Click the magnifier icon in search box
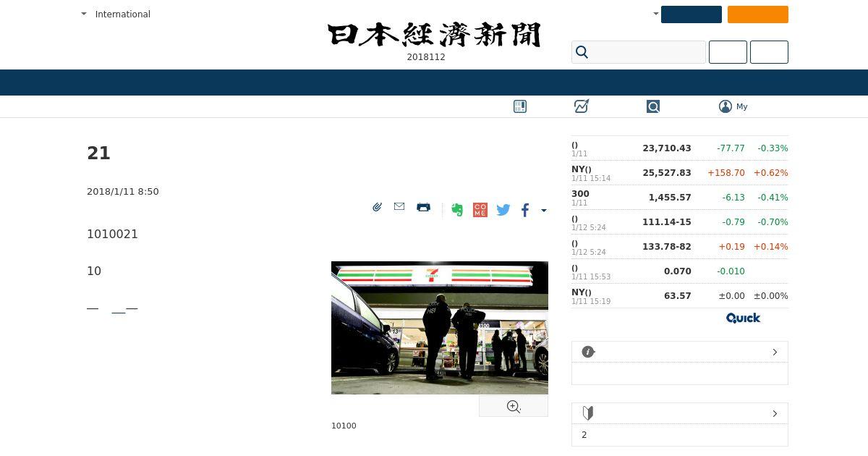The width and height of the screenshot is (868, 456). tap(582, 52)
